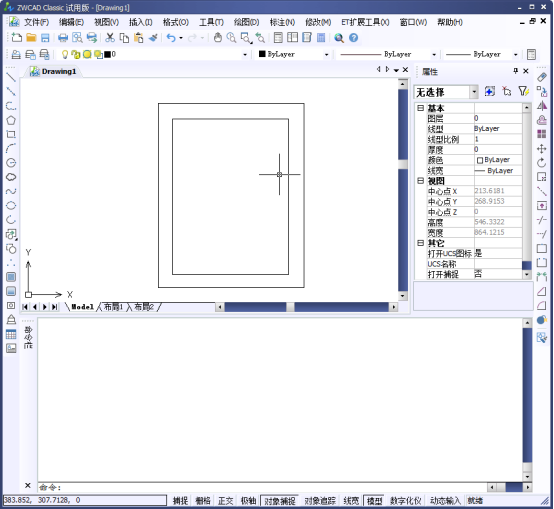The width and height of the screenshot is (554, 509).
Task: Open the lineweight ByLayer dropdown
Action: pyautogui.click(x=515, y=55)
